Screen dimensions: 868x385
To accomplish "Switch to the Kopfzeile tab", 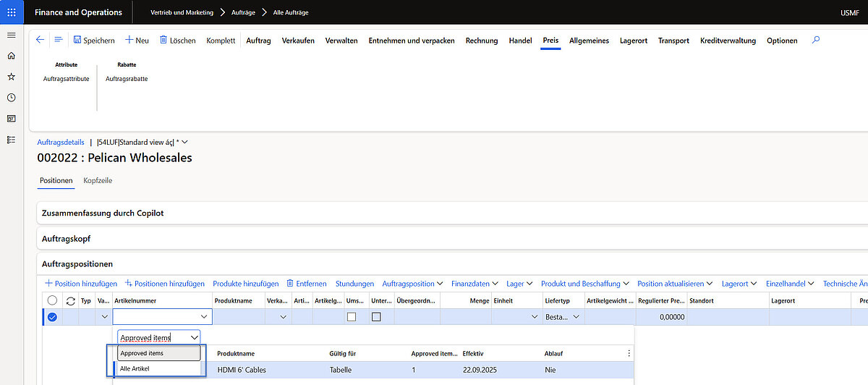I will coord(98,180).
